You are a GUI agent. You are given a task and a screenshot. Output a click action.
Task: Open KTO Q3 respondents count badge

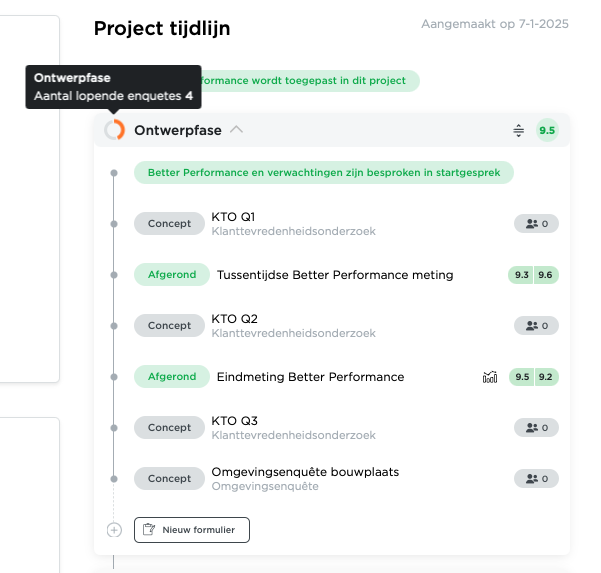(x=536, y=427)
